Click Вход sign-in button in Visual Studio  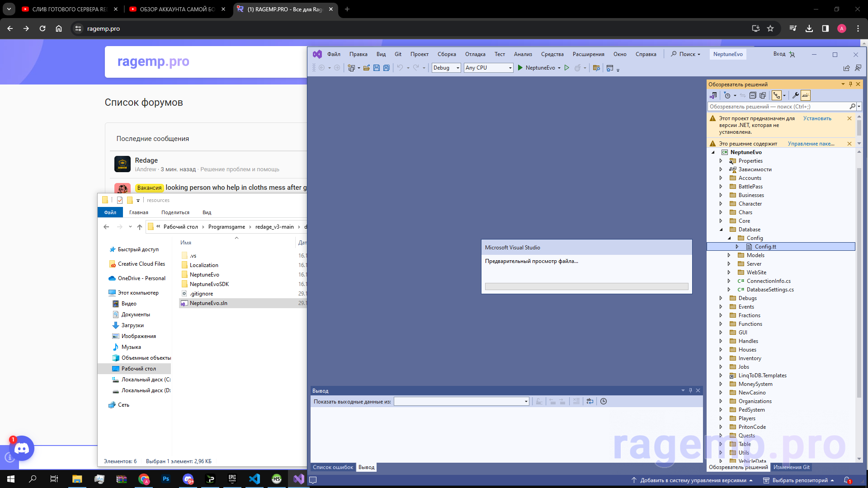point(784,54)
